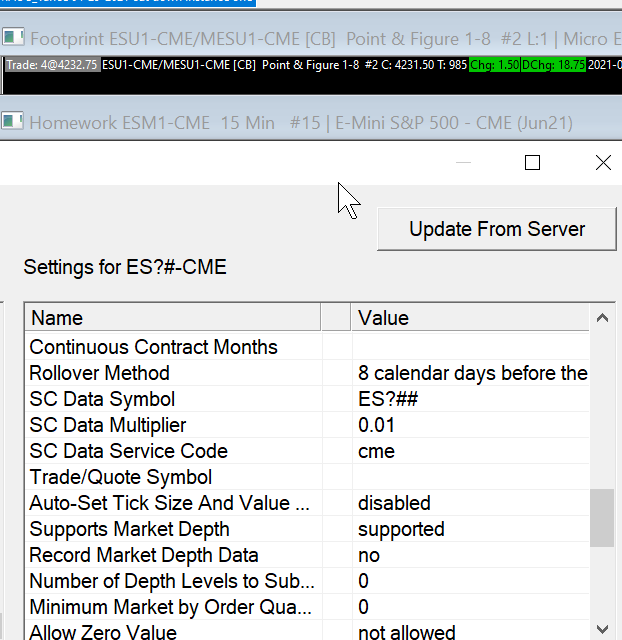622x640 pixels.
Task: Click the Chg: 1.50 green indicator
Action: pos(494,65)
